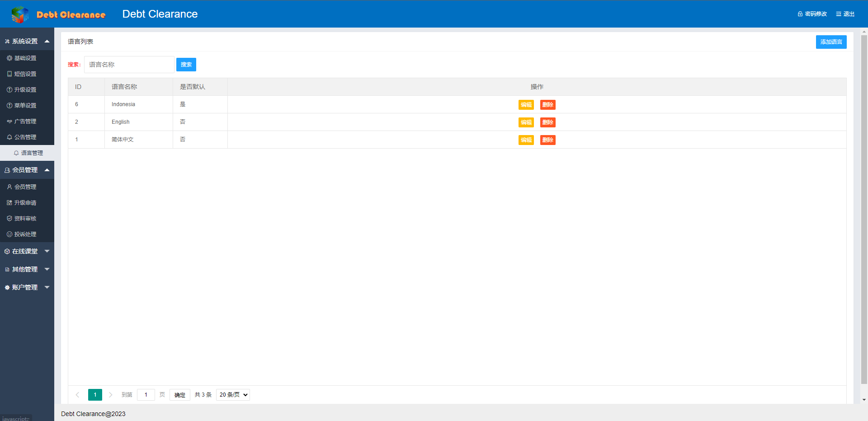Go to next page with right chevron

click(110, 395)
